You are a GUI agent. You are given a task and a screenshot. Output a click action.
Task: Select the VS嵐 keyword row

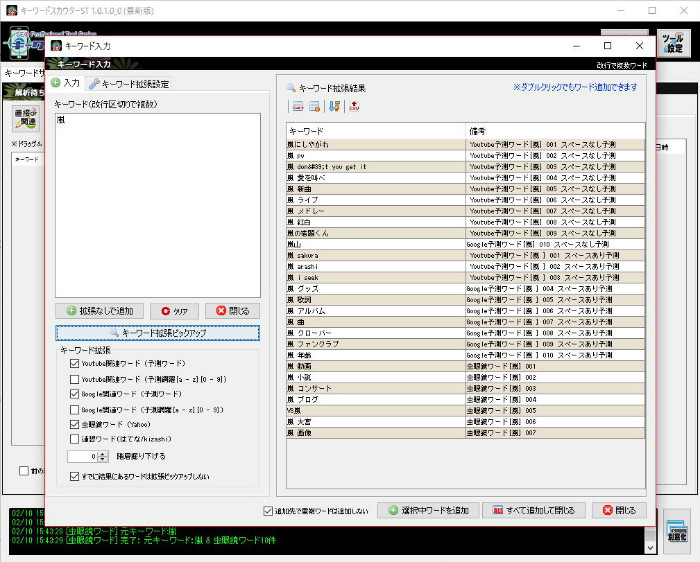coord(466,411)
